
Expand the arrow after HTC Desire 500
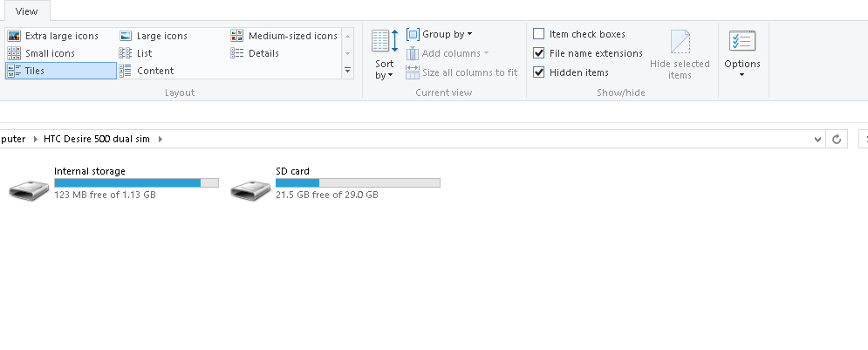(161, 139)
